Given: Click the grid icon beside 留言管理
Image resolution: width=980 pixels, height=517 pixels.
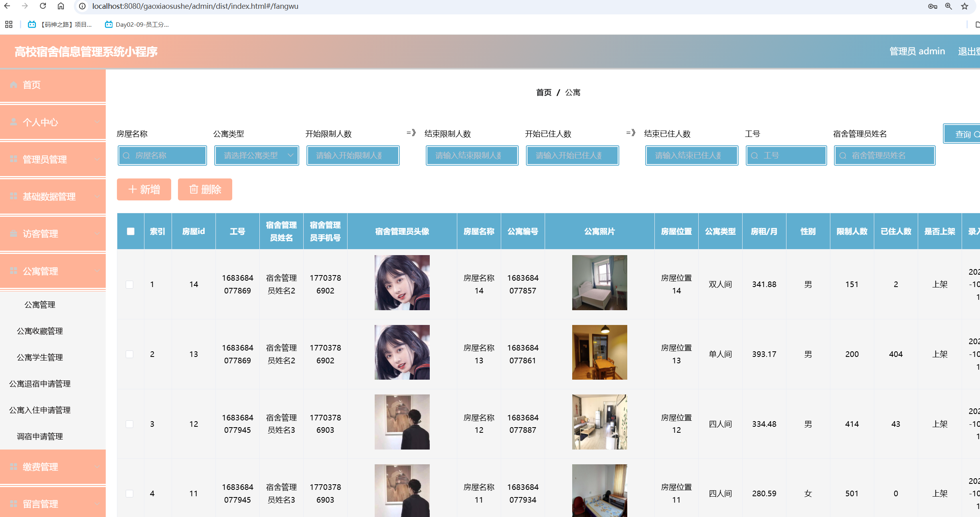Looking at the screenshot, I should pyautogui.click(x=14, y=504).
